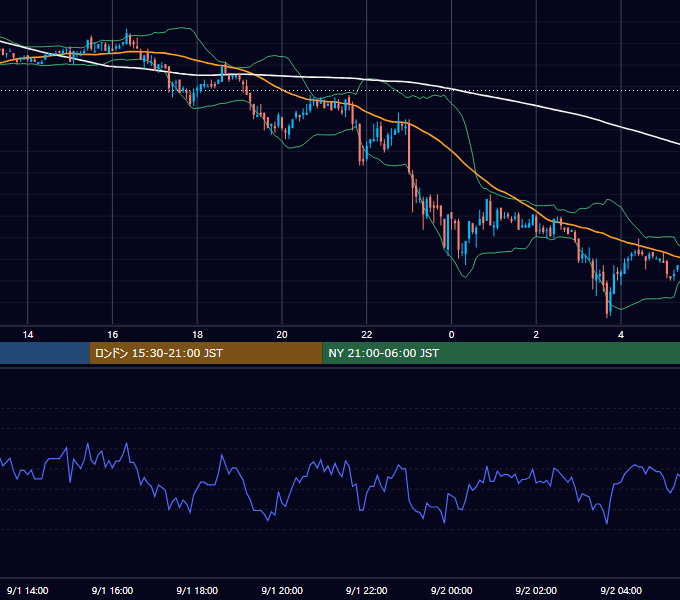Click the 16 hour label on price chart axis

tap(112, 335)
